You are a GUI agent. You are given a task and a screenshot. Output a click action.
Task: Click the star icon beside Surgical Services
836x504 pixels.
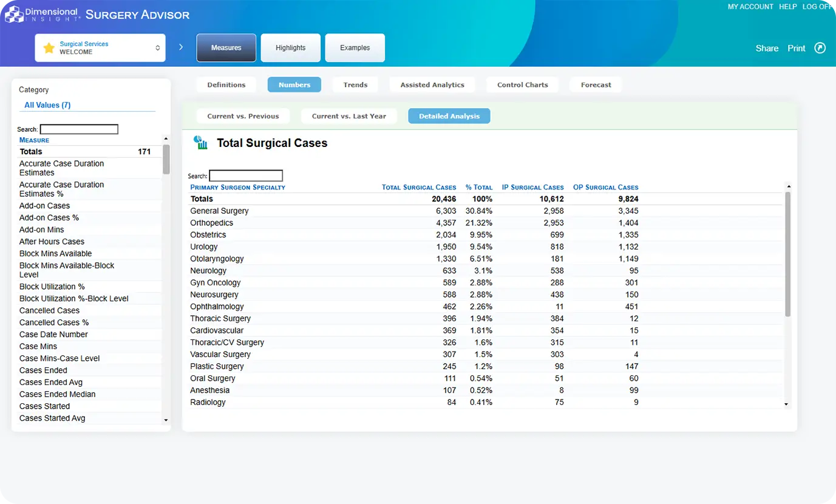click(49, 48)
